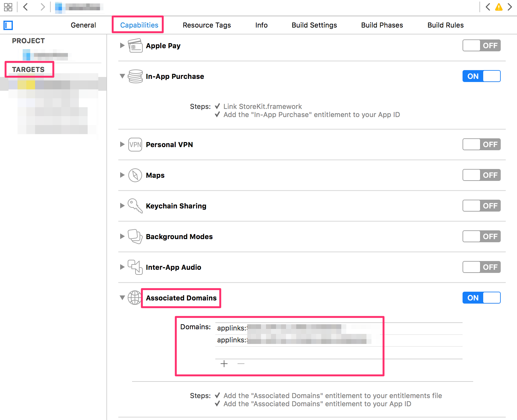517x420 pixels.
Task: Select the first applinks domain row
Action: [x=339, y=328]
